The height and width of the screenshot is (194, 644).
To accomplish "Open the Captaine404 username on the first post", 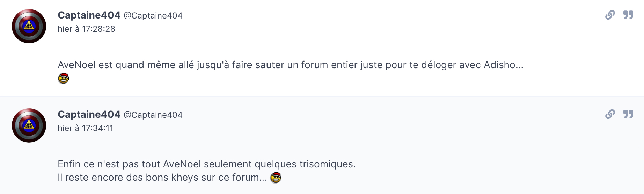I will [x=89, y=15].
